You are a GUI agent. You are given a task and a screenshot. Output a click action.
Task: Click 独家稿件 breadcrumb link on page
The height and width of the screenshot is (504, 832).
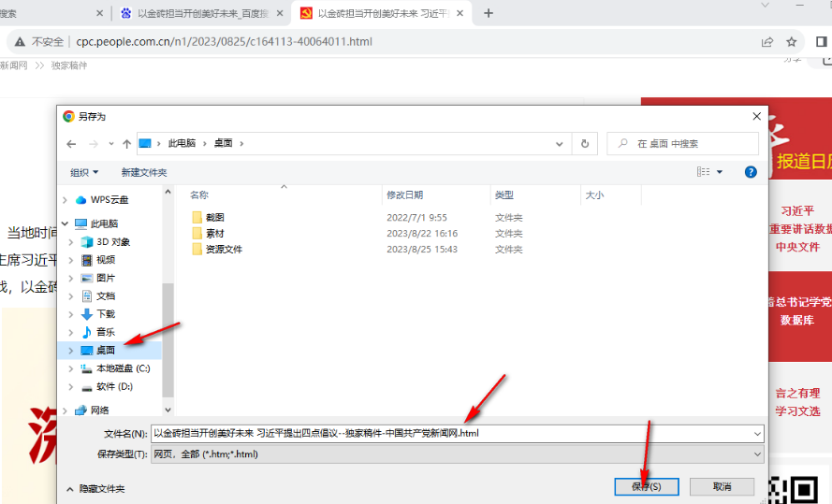[69, 65]
